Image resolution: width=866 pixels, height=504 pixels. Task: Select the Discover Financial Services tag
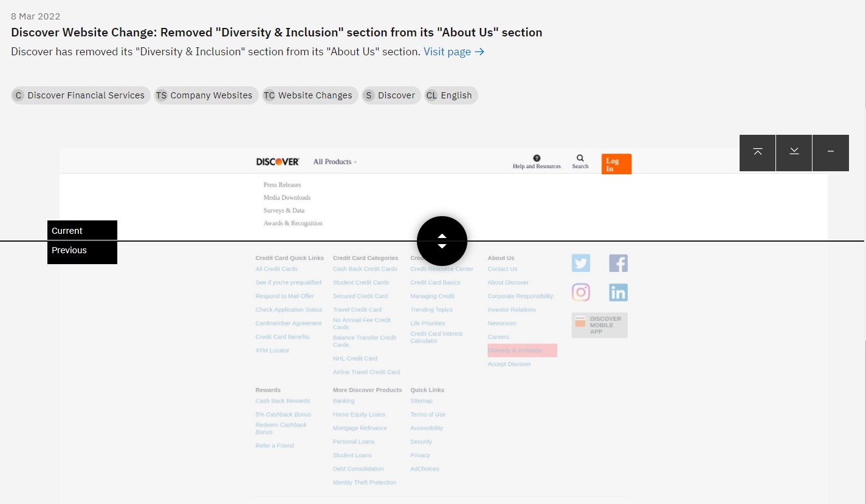81,95
